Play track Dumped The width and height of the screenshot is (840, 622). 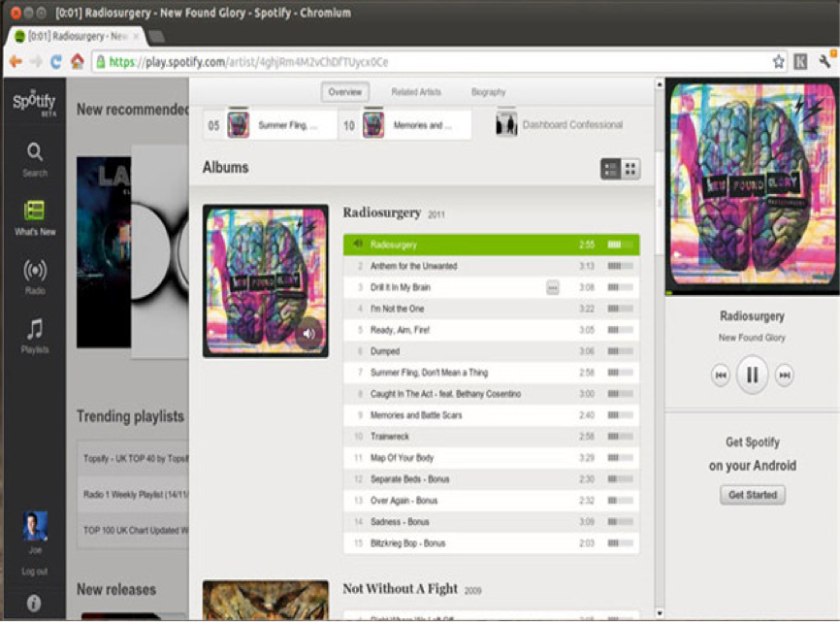[491, 351]
